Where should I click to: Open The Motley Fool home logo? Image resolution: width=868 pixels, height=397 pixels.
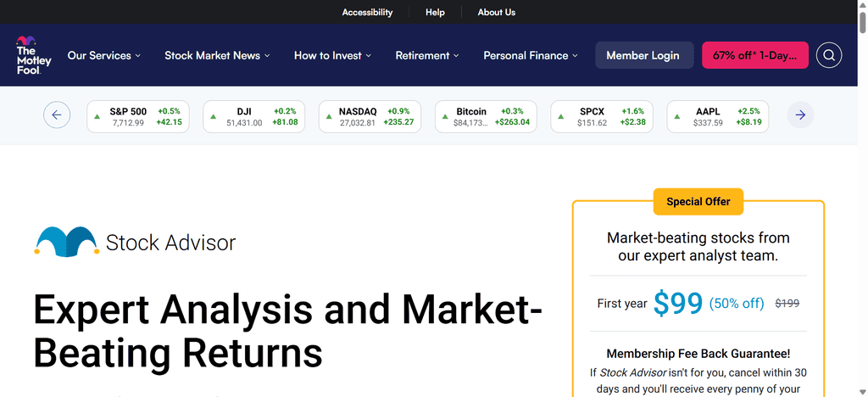pyautogui.click(x=33, y=55)
